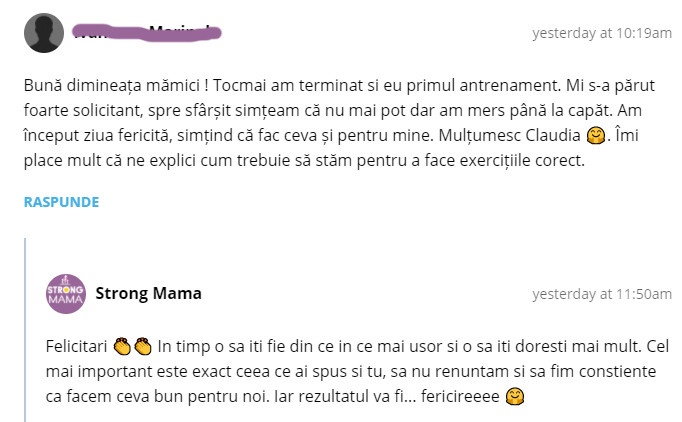Click the second clapping hands emoji
This screenshot has width=682, height=422.
pos(142,346)
